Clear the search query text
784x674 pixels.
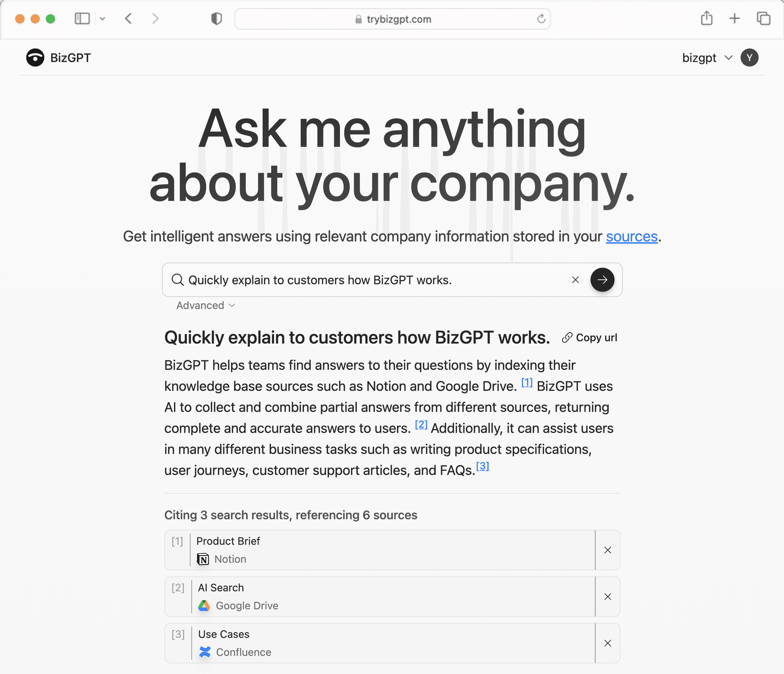click(575, 280)
